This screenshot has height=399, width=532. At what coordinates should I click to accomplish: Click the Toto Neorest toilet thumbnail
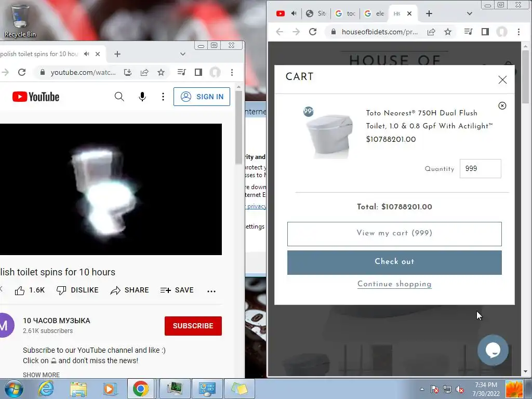coord(329,135)
